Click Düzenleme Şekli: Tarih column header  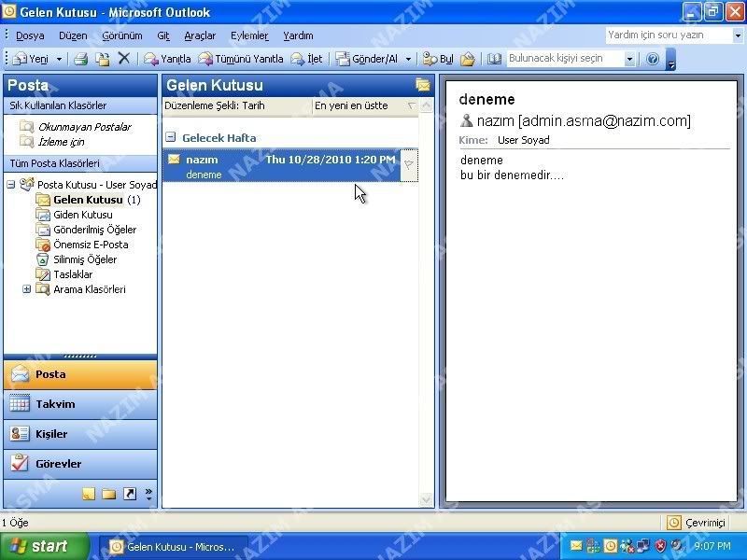pos(237,105)
